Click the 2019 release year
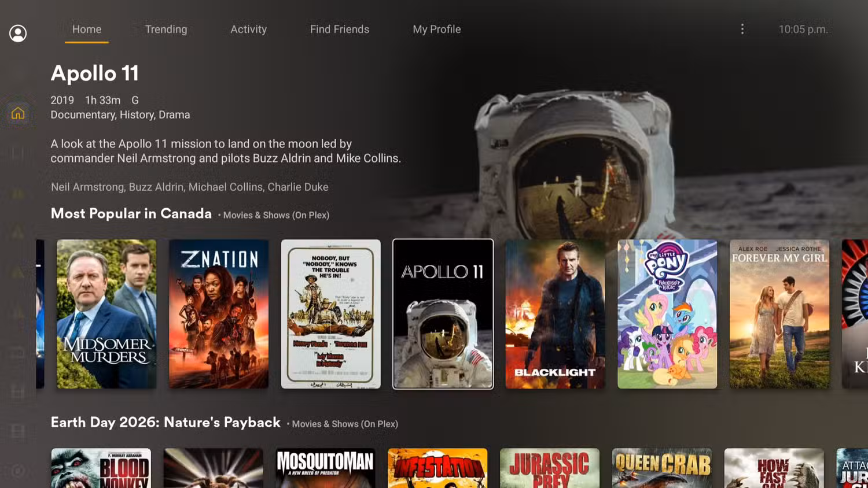This screenshot has width=868, height=488. pyautogui.click(x=62, y=100)
